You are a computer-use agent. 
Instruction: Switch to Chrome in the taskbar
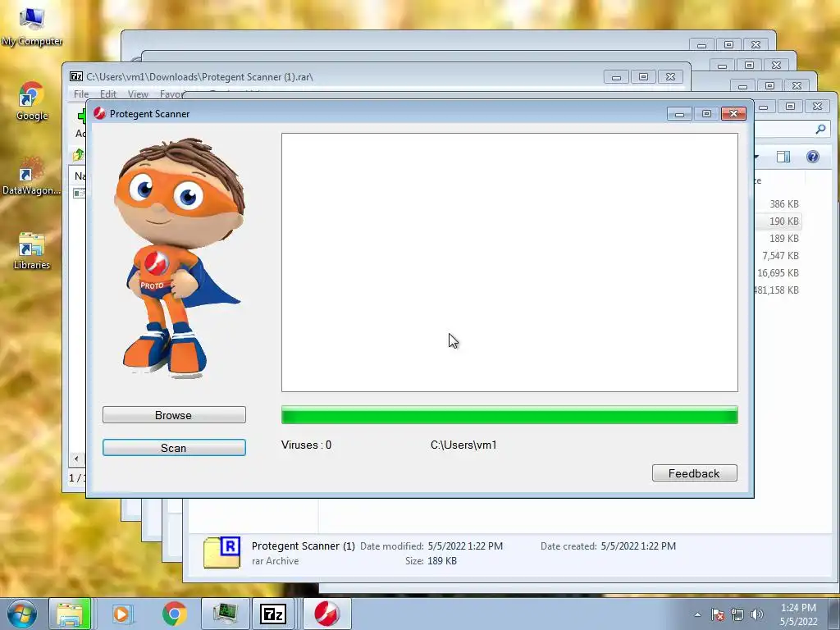[174, 614]
